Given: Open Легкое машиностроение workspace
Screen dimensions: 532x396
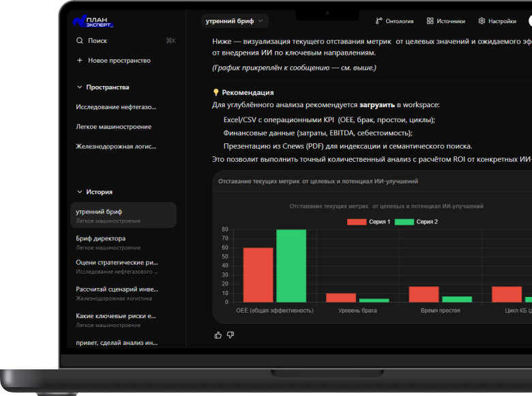Looking at the screenshot, I should pyautogui.click(x=114, y=127).
